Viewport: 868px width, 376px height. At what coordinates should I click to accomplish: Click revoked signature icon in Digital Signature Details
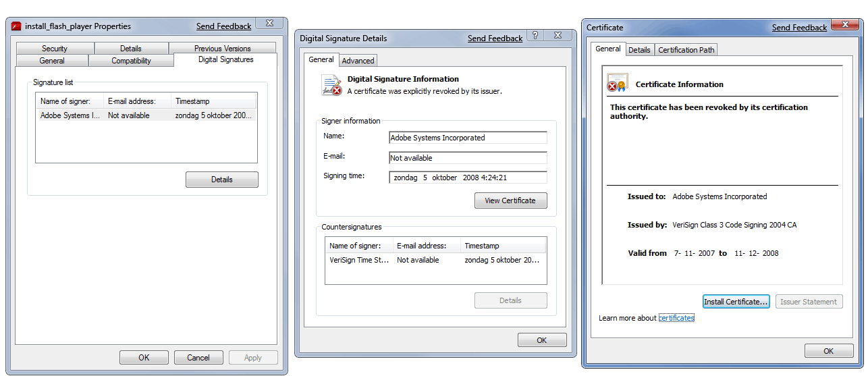(x=331, y=85)
